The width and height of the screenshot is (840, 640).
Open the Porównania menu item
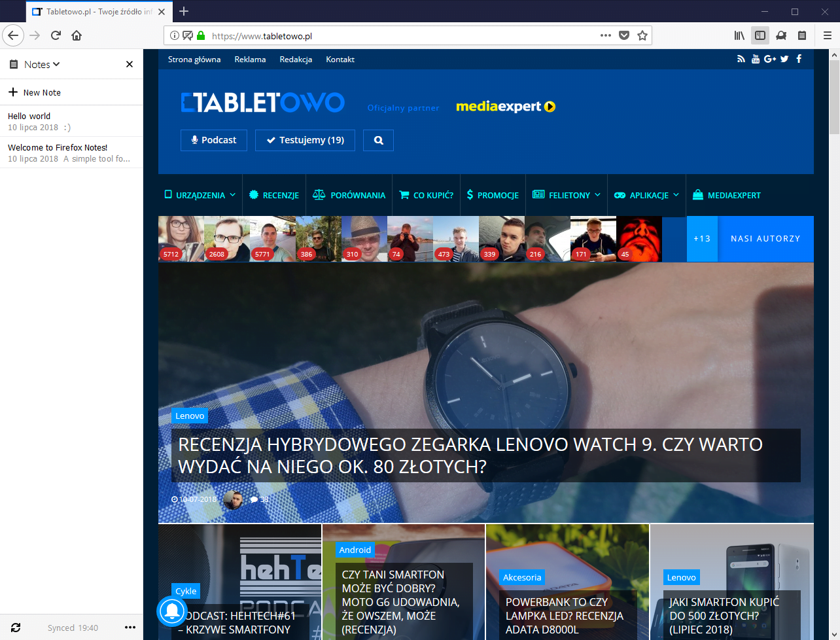click(349, 195)
